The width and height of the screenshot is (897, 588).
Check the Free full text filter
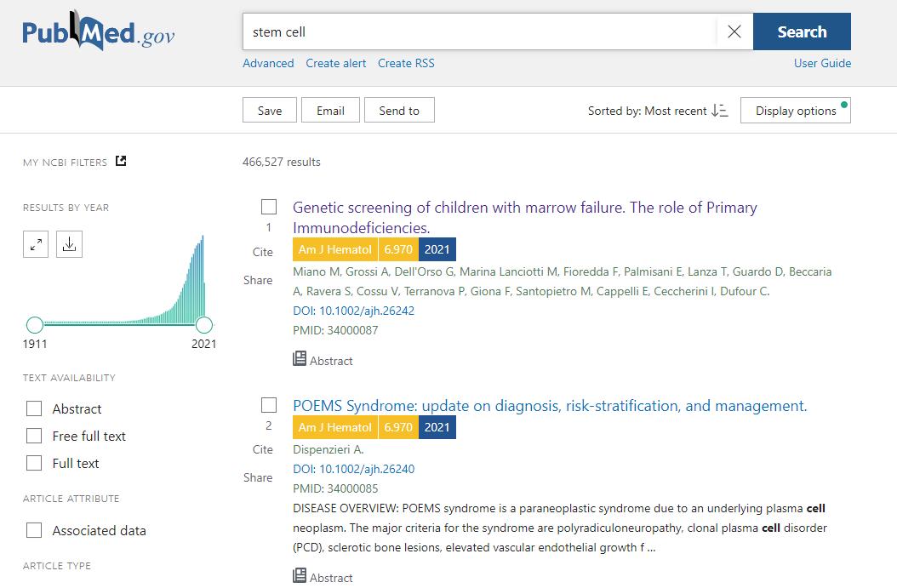click(34, 436)
